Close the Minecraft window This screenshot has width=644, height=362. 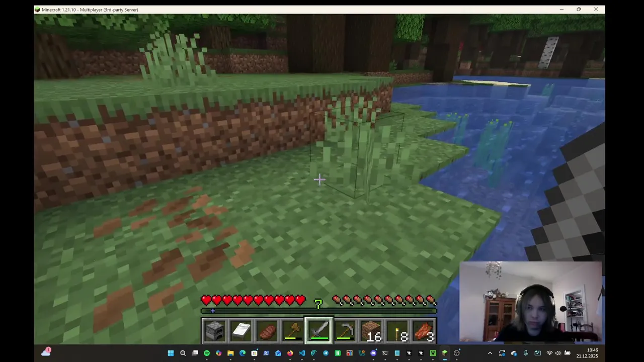596,10
